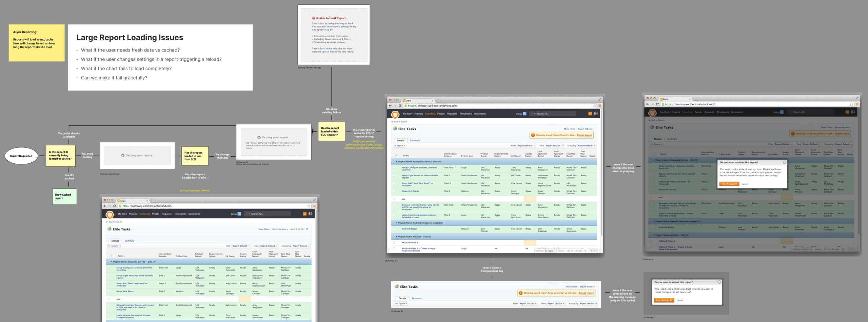Click search magnifier icon in the 'Reload report' banner window
Screen dimensions: 868x322
pyautogui.click(x=532, y=114)
